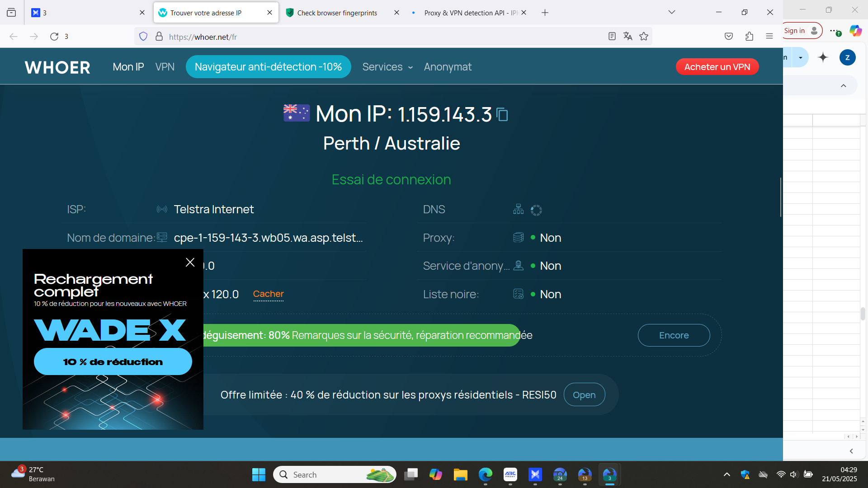This screenshot has width=868, height=488.
Task: Select the ISP value Telstra Internet
Action: 214,210
